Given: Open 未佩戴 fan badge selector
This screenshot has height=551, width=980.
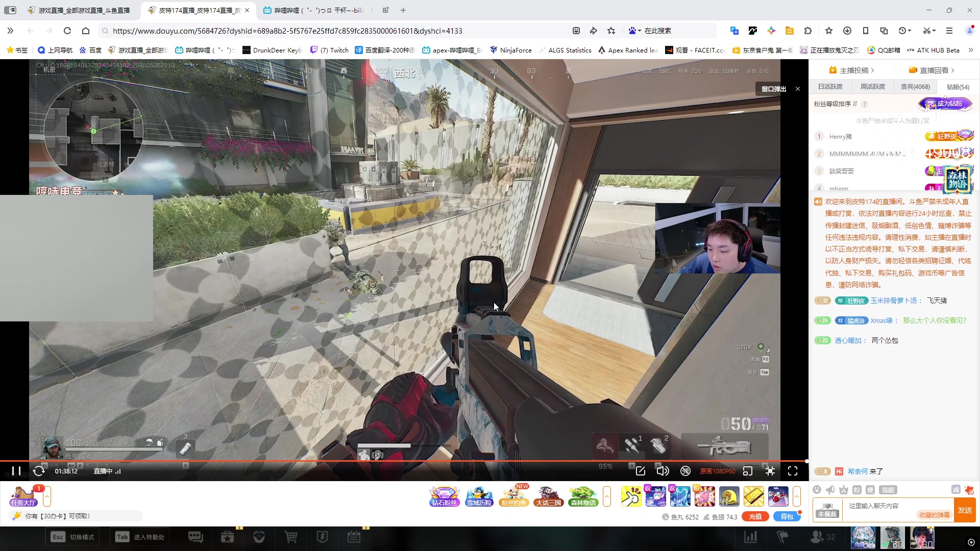Looking at the screenshot, I should [827, 510].
